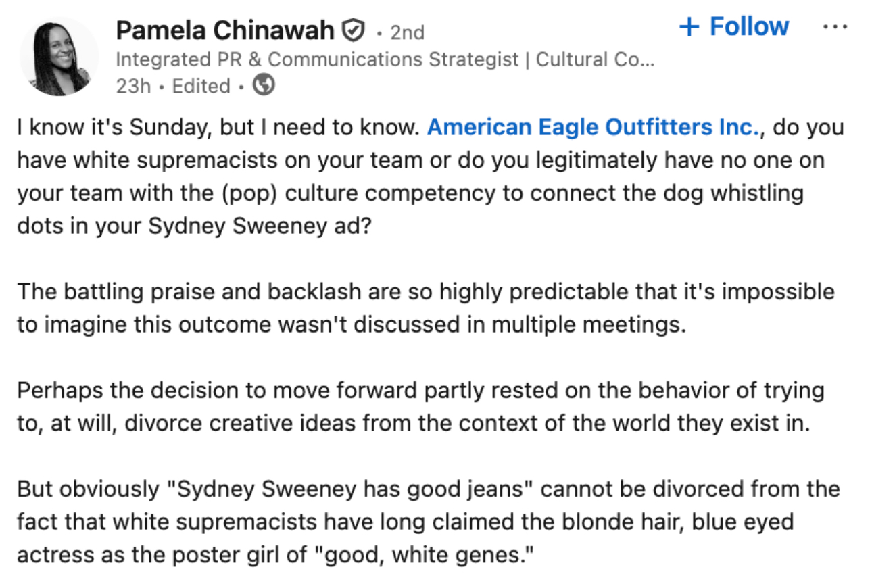Follow Pamela Chinawah
The width and height of the screenshot is (872, 588).
point(734,26)
